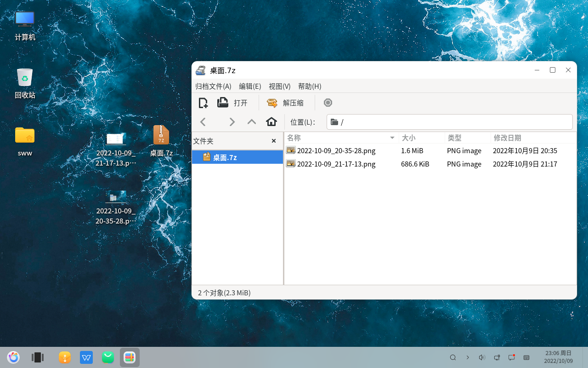Screen dimensions: 588x368
Task: Click the stop operation icon in the toolbar
Action: pos(328,103)
